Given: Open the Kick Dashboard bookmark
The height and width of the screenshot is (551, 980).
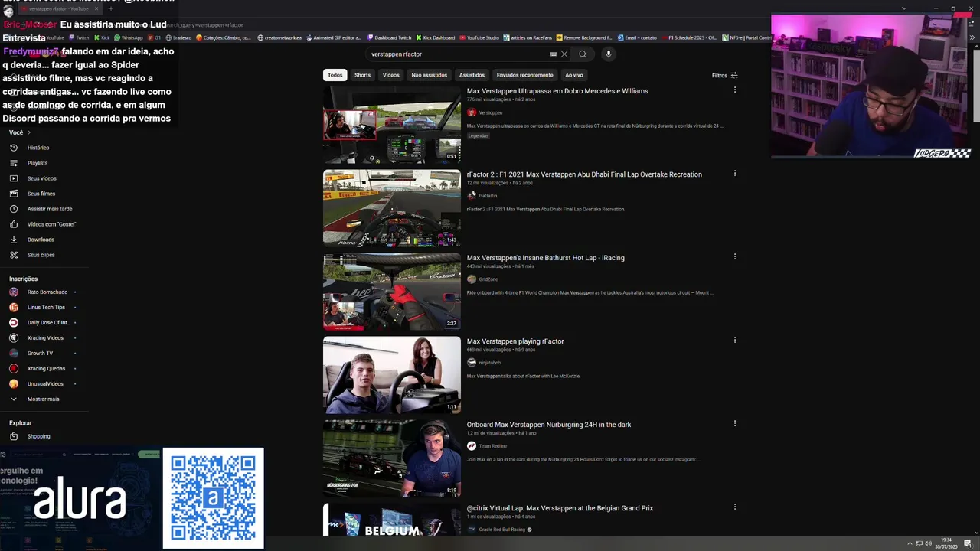Looking at the screenshot, I should 436,37.
